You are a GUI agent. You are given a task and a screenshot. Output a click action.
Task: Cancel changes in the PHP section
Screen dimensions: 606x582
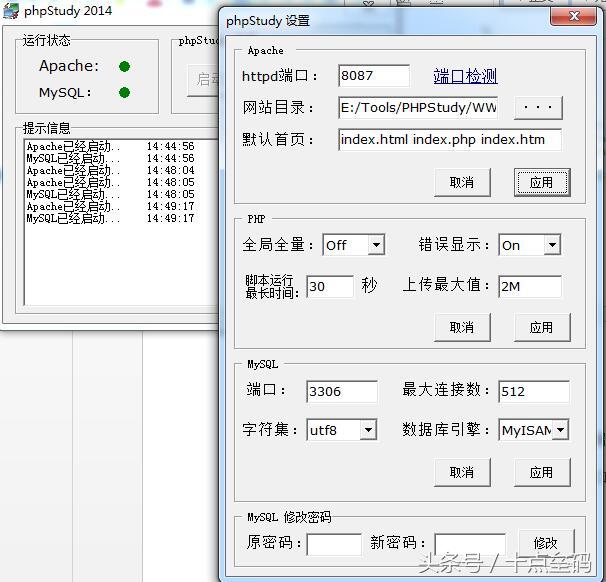point(462,327)
